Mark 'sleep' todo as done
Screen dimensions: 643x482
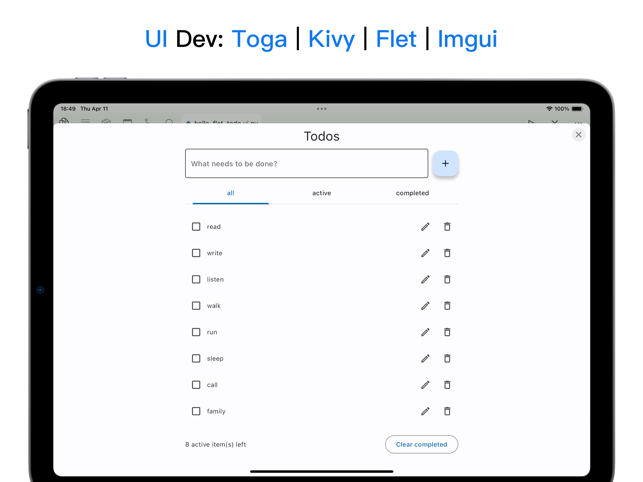(x=196, y=359)
